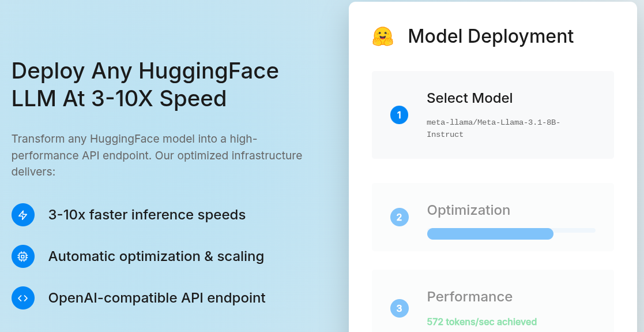Click the Transform any HuggingFace model paragraph
The width and height of the screenshot is (644, 332).
pyautogui.click(x=157, y=155)
